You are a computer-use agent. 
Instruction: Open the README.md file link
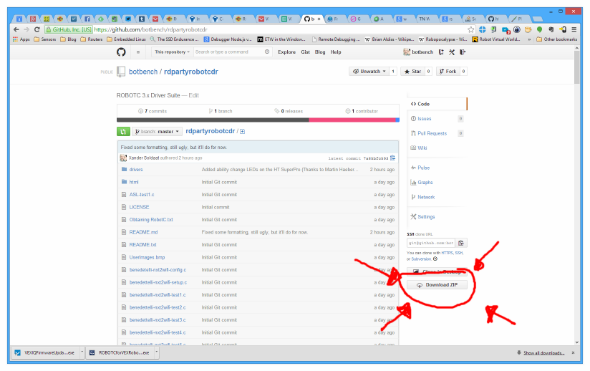click(x=143, y=232)
